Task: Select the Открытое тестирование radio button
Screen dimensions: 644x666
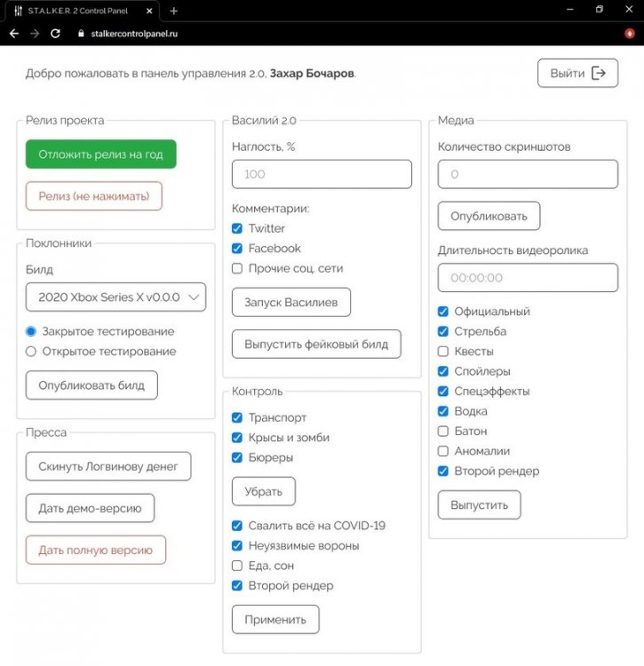Action: click(31, 352)
